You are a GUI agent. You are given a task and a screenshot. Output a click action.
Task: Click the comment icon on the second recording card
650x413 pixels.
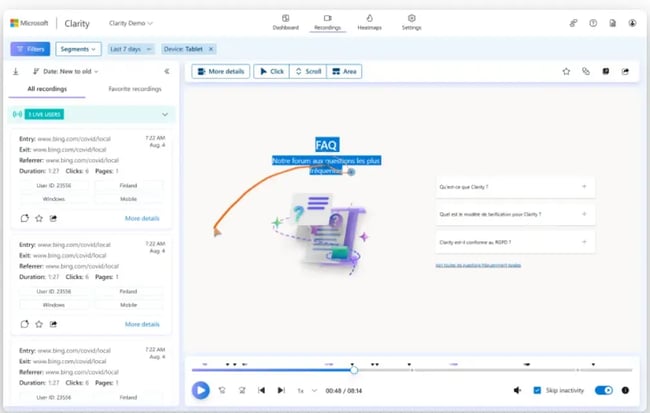[24, 324]
